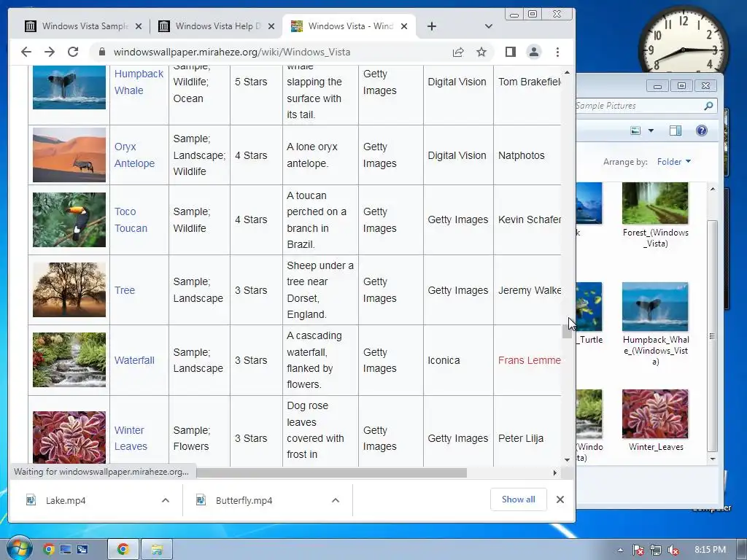Open the Waterfall wallpaper link
The height and width of the screenshot is (560, 747).
coord(134,360)
